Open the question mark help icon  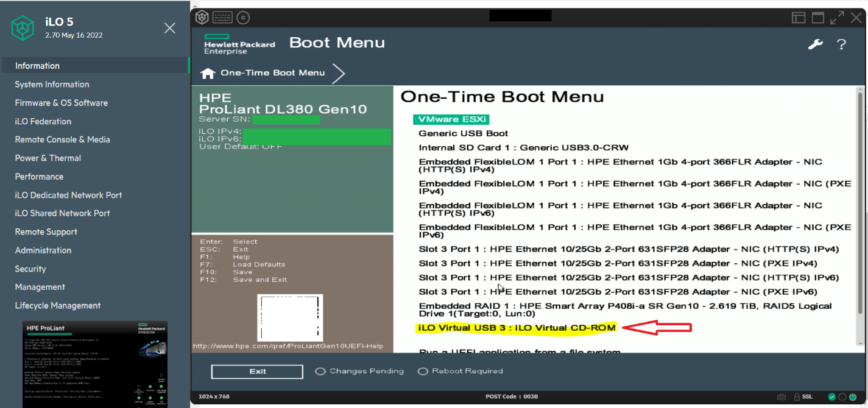coord(841,44)
